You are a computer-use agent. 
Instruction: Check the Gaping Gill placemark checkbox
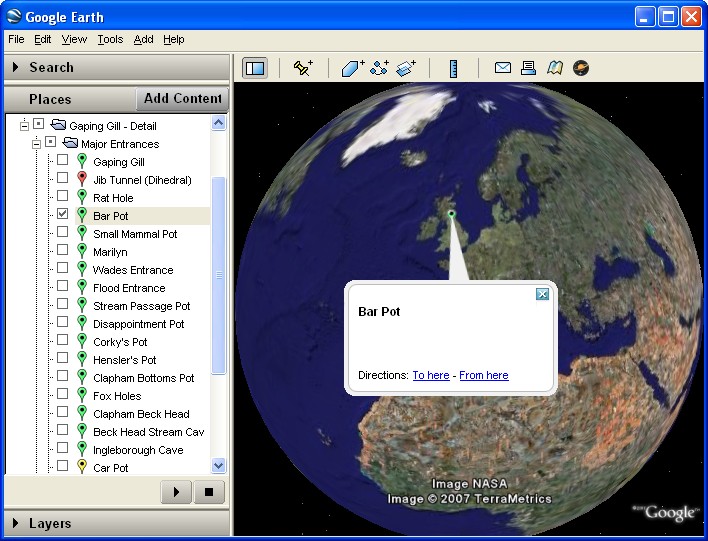click(63, 160)
